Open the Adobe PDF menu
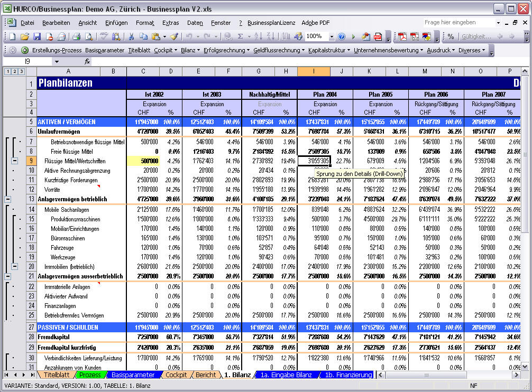The width and height of the screenshot is (532, 392). pyautogui.click(x=315, y=23)
